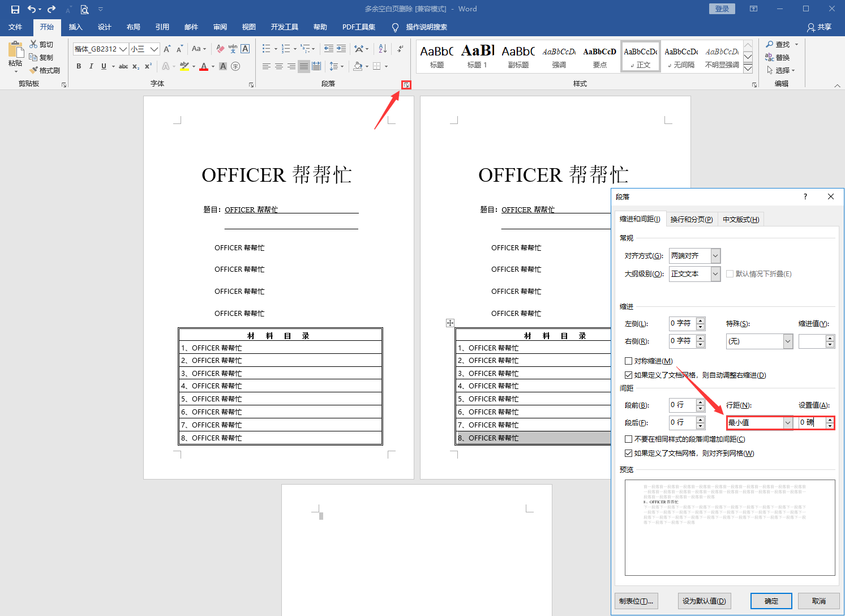
Task: Center align text
Action: click(279, 66)
